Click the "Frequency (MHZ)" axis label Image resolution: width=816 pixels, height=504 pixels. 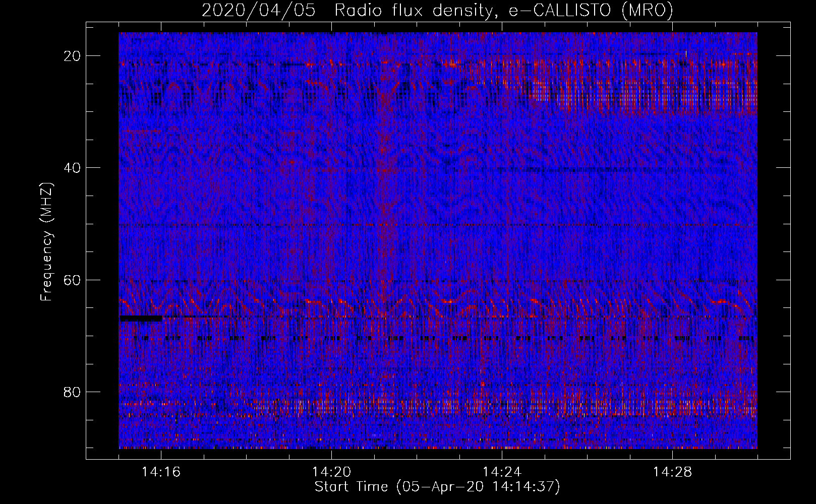[x=46, y=242]
